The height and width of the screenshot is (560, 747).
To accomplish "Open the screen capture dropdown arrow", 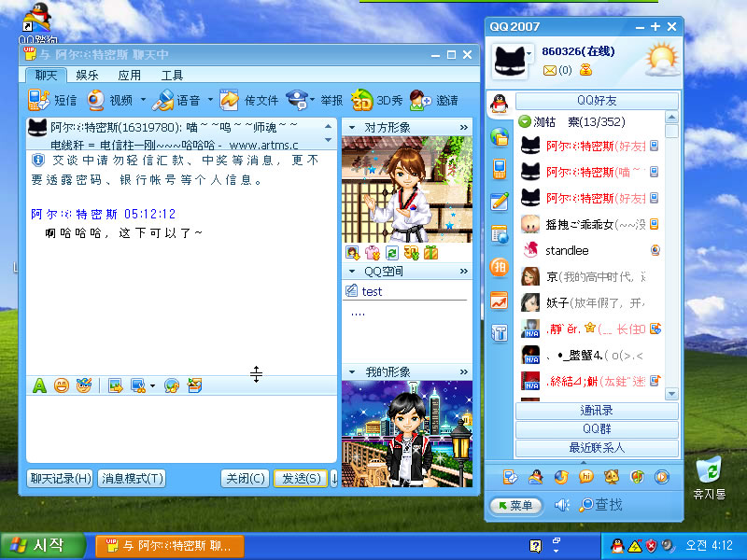I will point(152,385).
